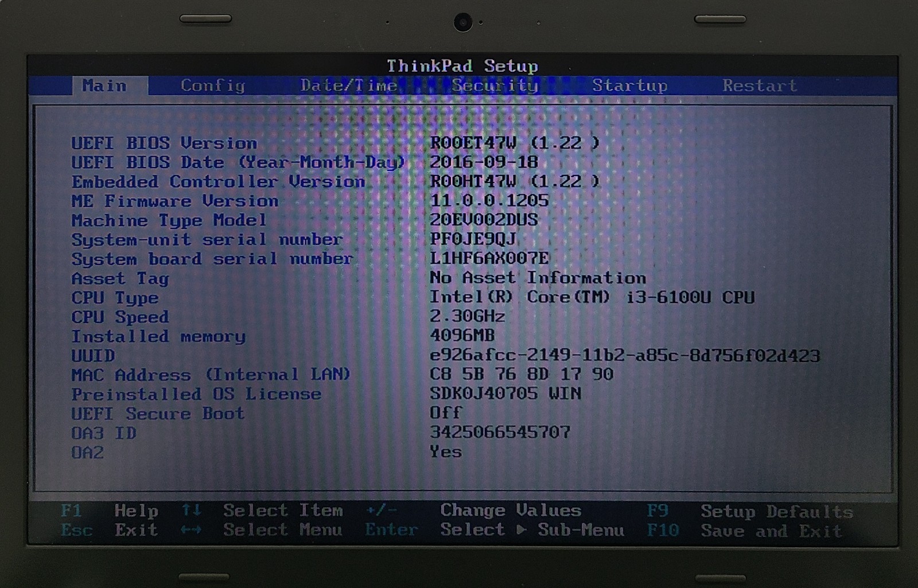Click Secure Boot value Off
The width and height of the screenshot is (918, 588).
pos(446,412)
